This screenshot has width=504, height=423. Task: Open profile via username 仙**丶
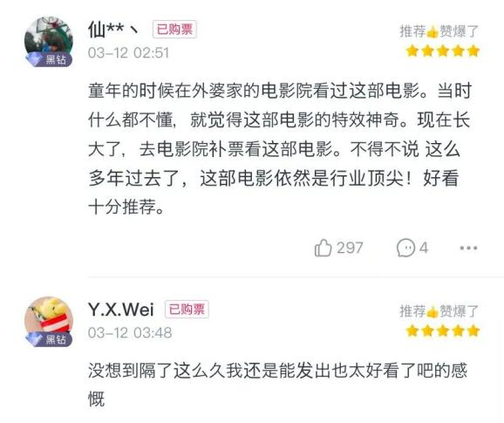pyautogui.click(x=113, y=30)
